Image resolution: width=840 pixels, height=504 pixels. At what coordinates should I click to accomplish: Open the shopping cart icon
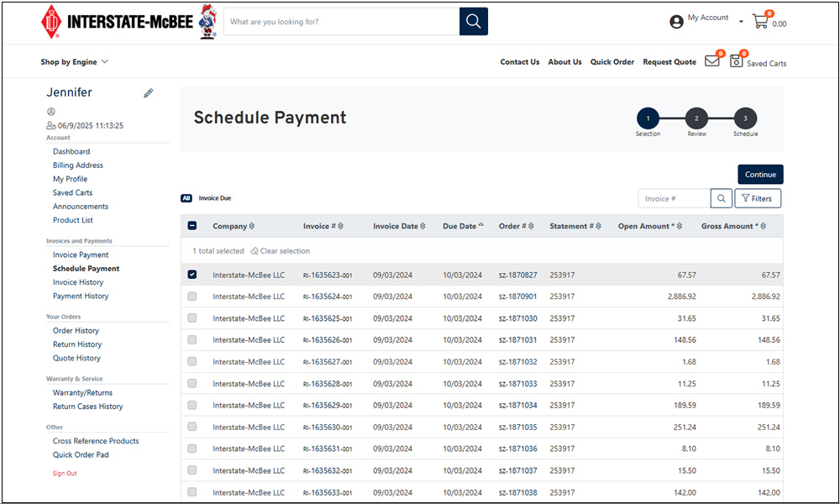click(760, 22)
